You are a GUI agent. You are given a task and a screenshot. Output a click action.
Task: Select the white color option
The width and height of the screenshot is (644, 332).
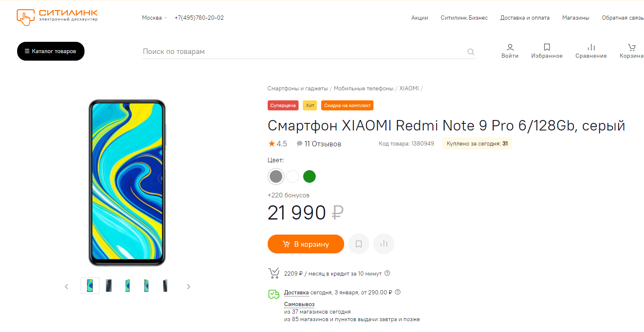(x=293, y=176)
